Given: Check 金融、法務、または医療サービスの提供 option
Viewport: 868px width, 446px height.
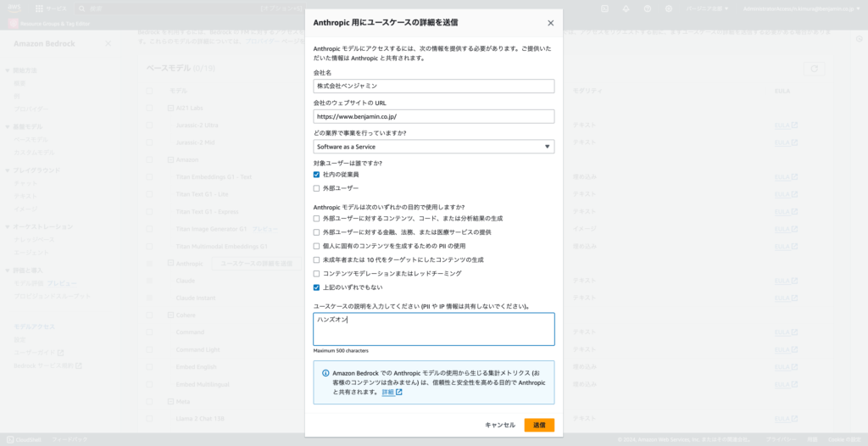Looking at the screenshot, I should pos(316,232).
